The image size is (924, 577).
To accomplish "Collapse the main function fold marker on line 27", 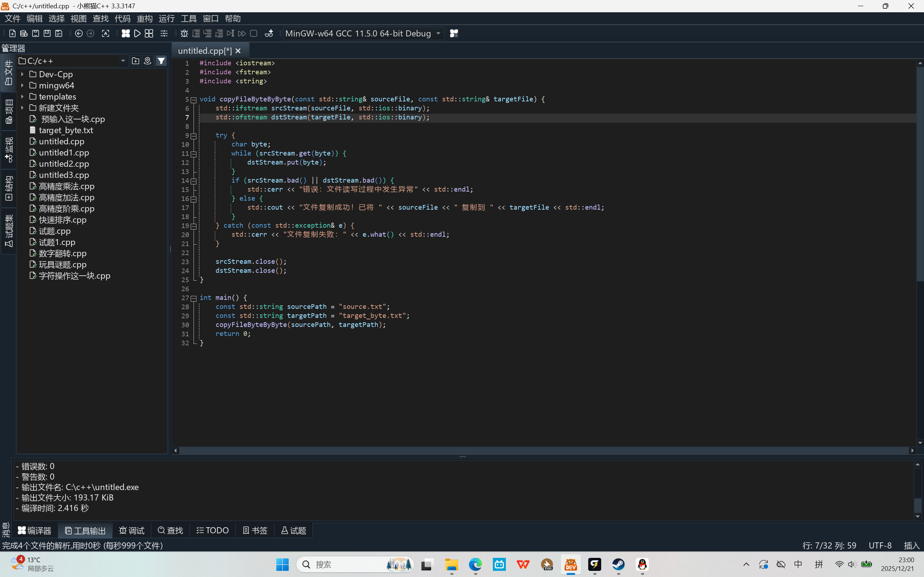I will [x=194, y=298].
